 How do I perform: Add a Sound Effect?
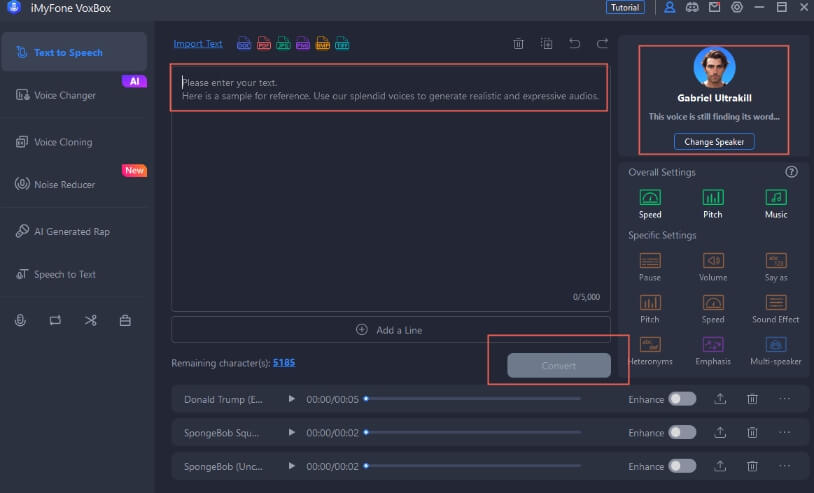point(776,309)
